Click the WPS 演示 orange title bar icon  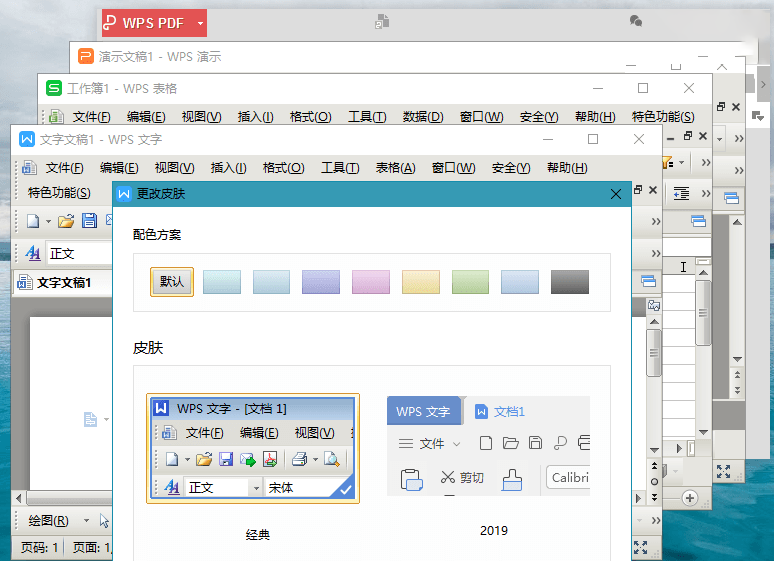click(86, 56)
